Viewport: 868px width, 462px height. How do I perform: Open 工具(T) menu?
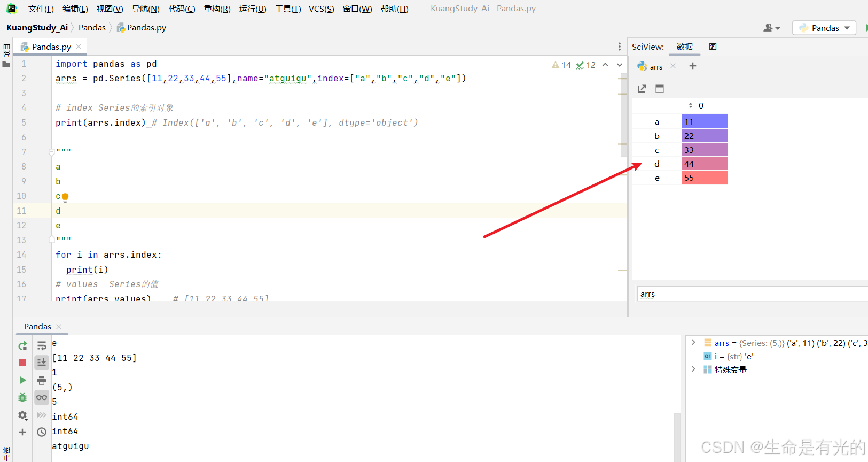(288, 9)
